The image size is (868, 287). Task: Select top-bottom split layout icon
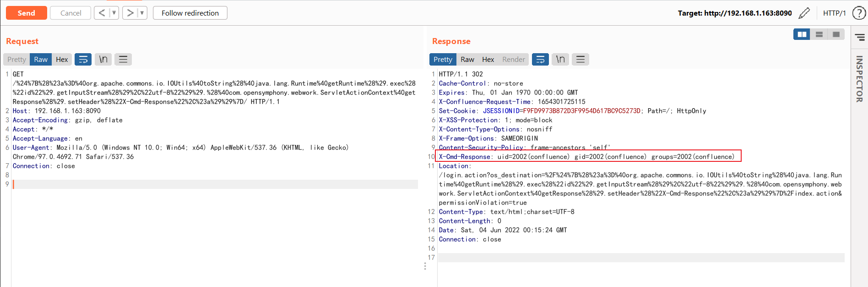pyautogui.click(x=819, y=34)
